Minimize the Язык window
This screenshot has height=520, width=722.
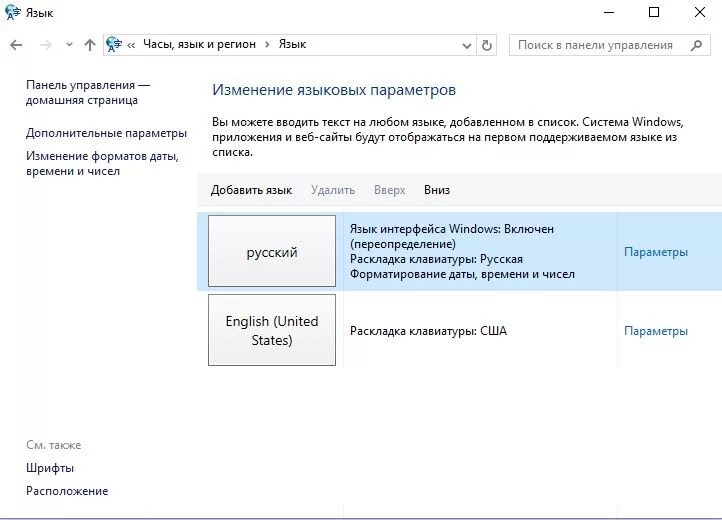(x=609, y=12)
